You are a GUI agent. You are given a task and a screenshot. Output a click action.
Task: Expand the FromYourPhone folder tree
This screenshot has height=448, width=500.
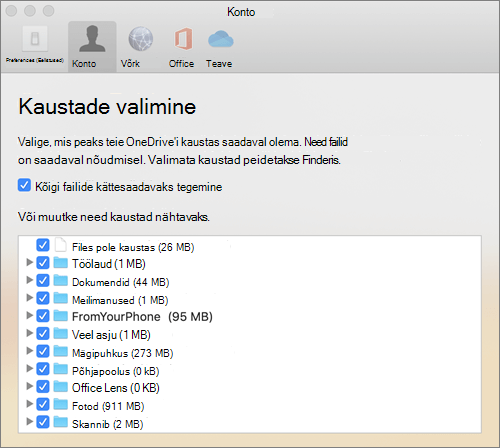click(x=30, y=315)
